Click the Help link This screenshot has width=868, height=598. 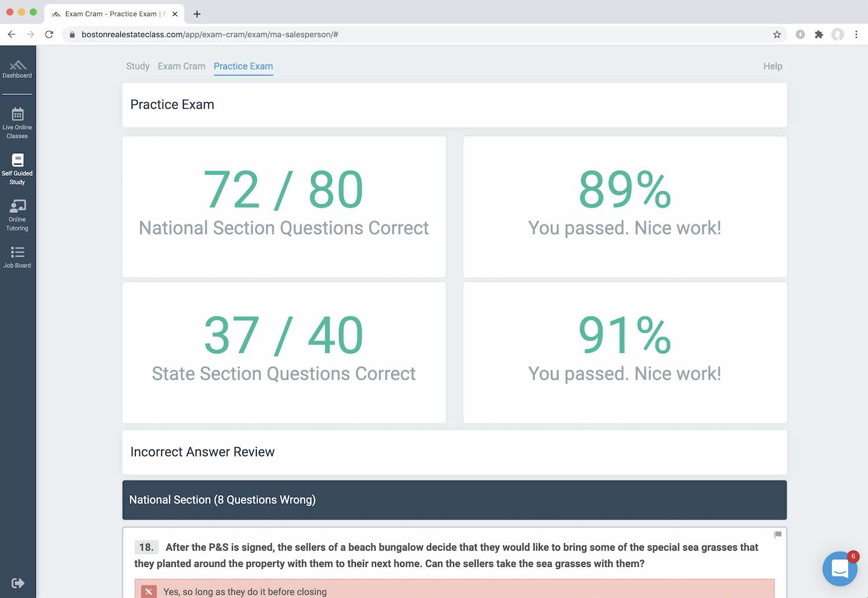coord(773,67)
